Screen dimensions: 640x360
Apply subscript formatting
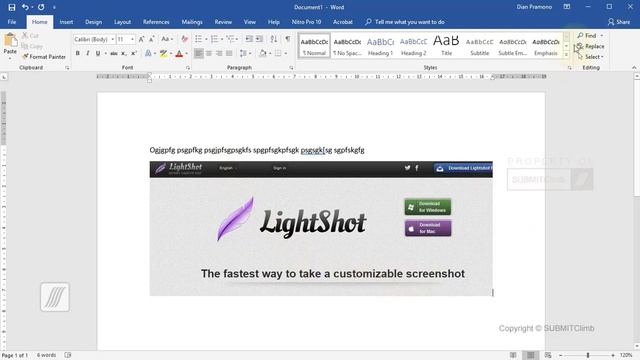click(124, 53)
